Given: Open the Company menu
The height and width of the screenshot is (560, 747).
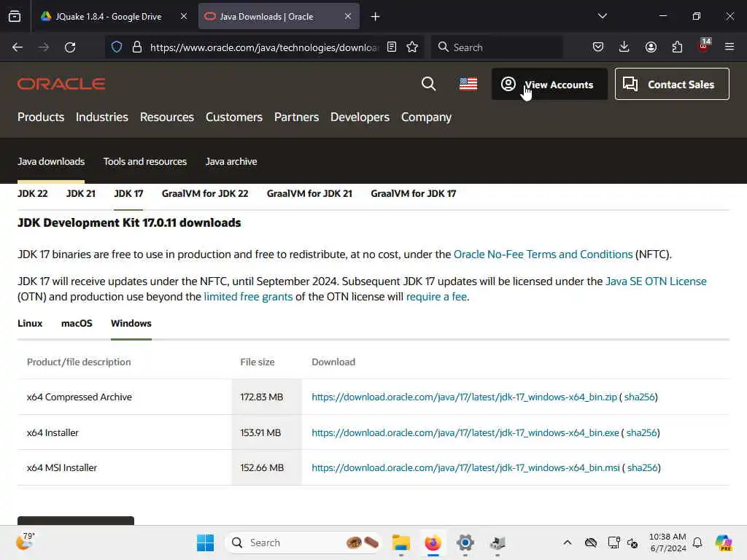Looking at the screenshot, I should coord(426,117).
